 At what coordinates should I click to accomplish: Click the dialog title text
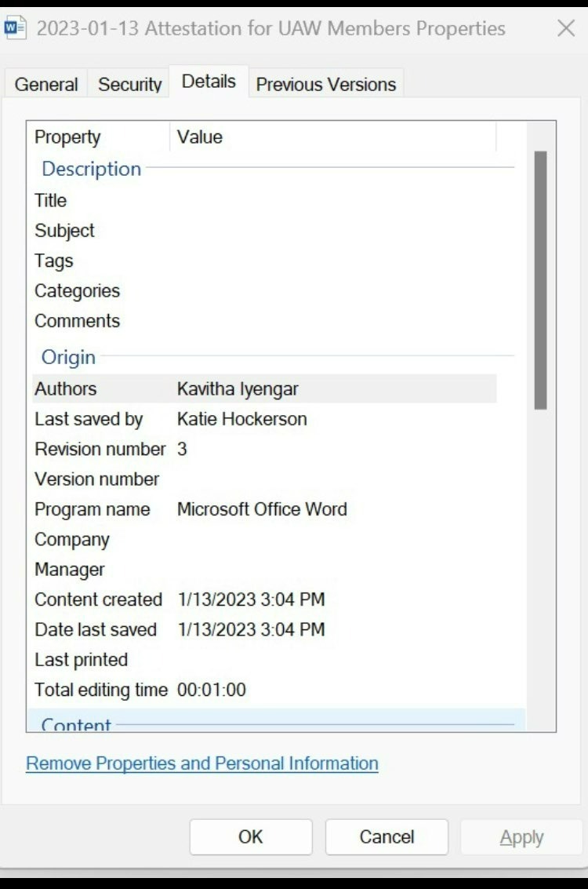pos(270,27)
